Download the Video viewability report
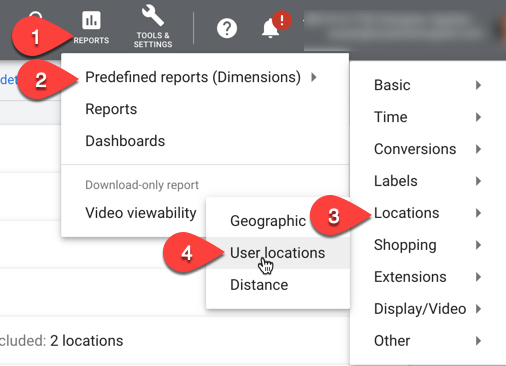 (141, 213)
